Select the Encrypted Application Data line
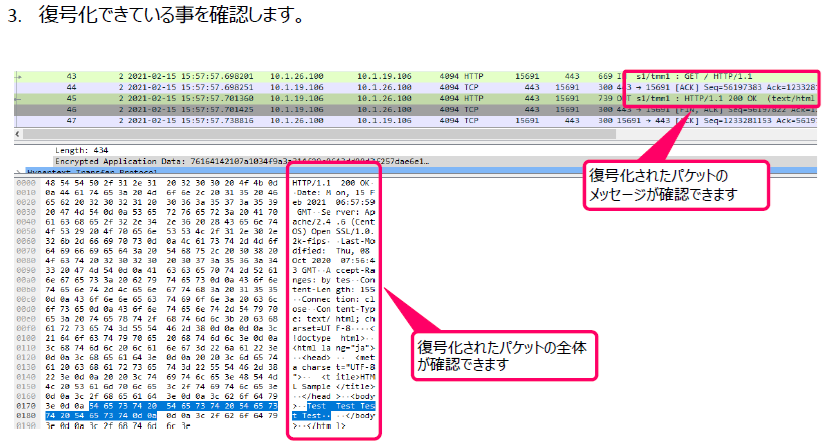The height and width of the screenshot is (446, 834). (x=242, y=161)
